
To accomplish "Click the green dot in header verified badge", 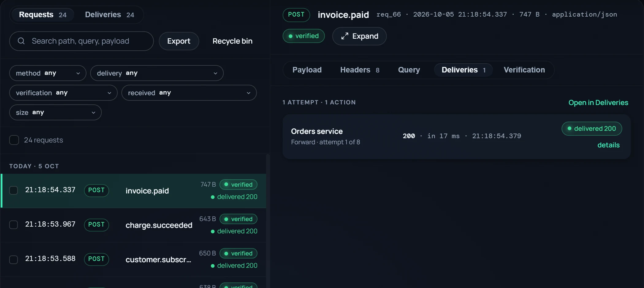I will click(290, 36).
